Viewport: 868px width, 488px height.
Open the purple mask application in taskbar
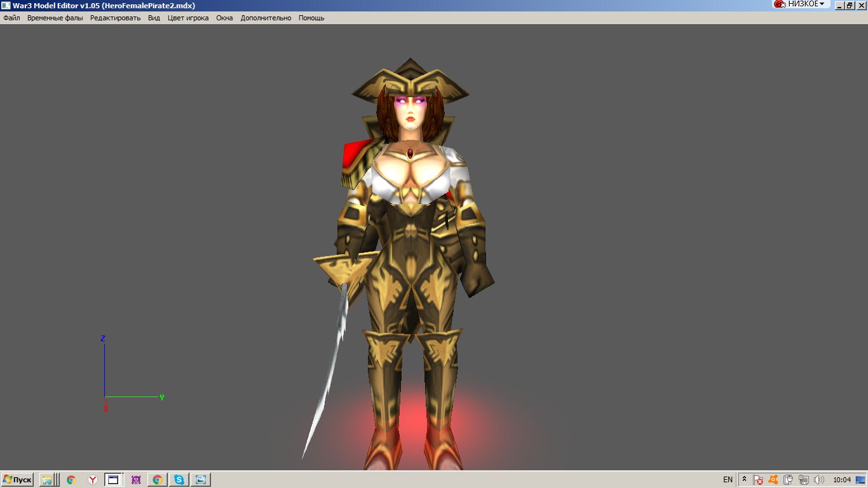coord(135,480)
